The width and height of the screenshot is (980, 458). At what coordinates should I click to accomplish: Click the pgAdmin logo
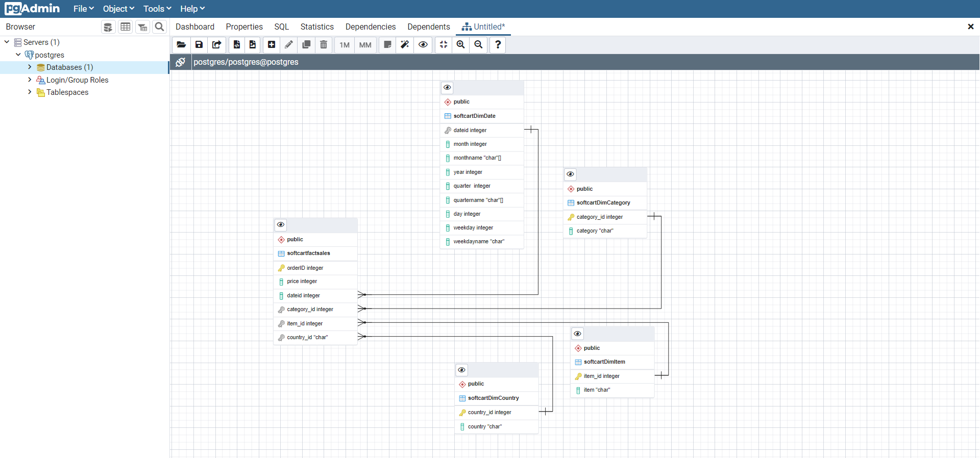click(x=32, y=9)
